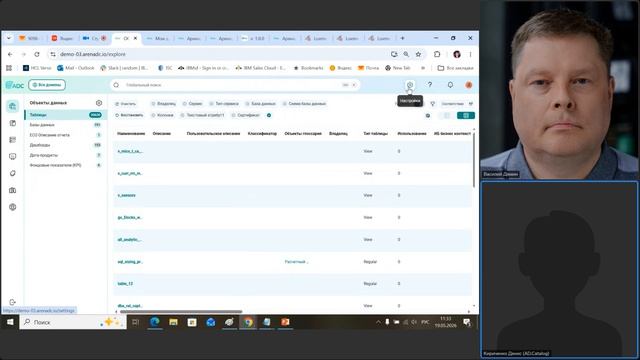Open the table link in the first row
Viewport: 640px width, 360px height.
click(x=129, y=151)
